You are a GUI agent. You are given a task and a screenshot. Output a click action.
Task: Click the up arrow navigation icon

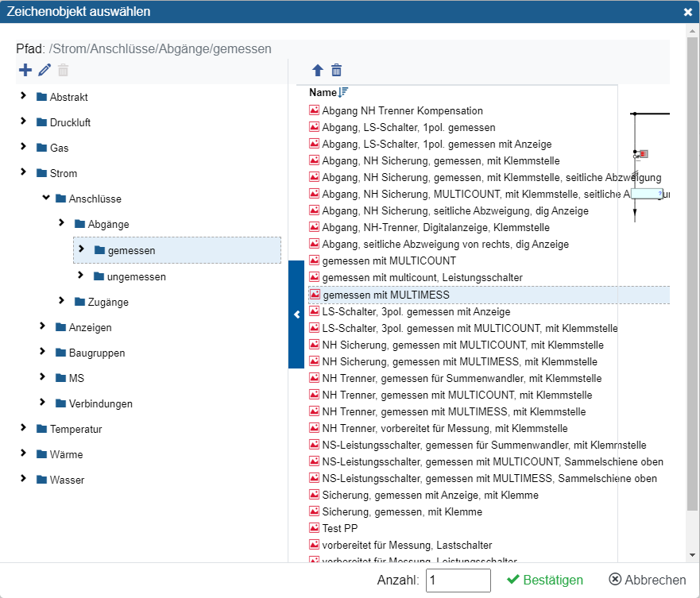(318, 71)
